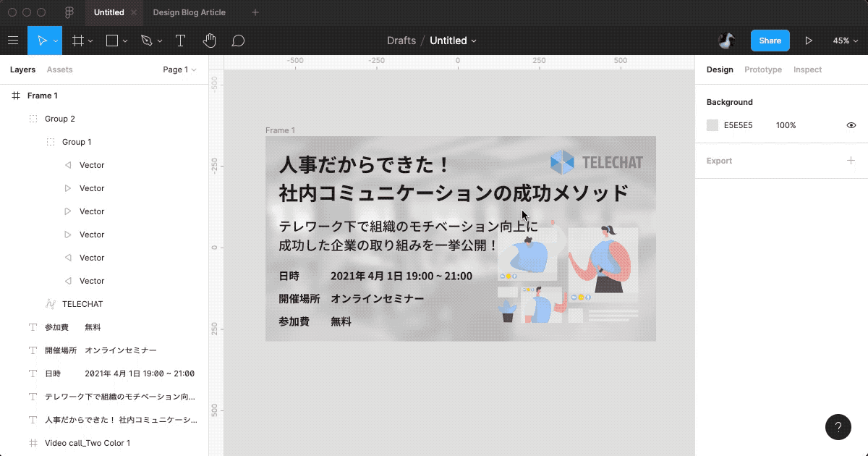Start presentation mode

[809, 41]
